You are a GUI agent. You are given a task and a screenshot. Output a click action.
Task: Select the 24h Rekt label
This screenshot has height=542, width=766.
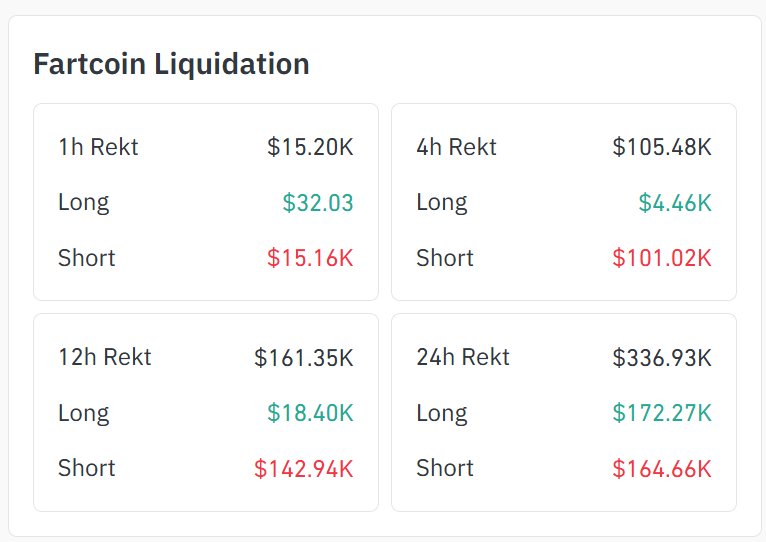tap(463, 357)
